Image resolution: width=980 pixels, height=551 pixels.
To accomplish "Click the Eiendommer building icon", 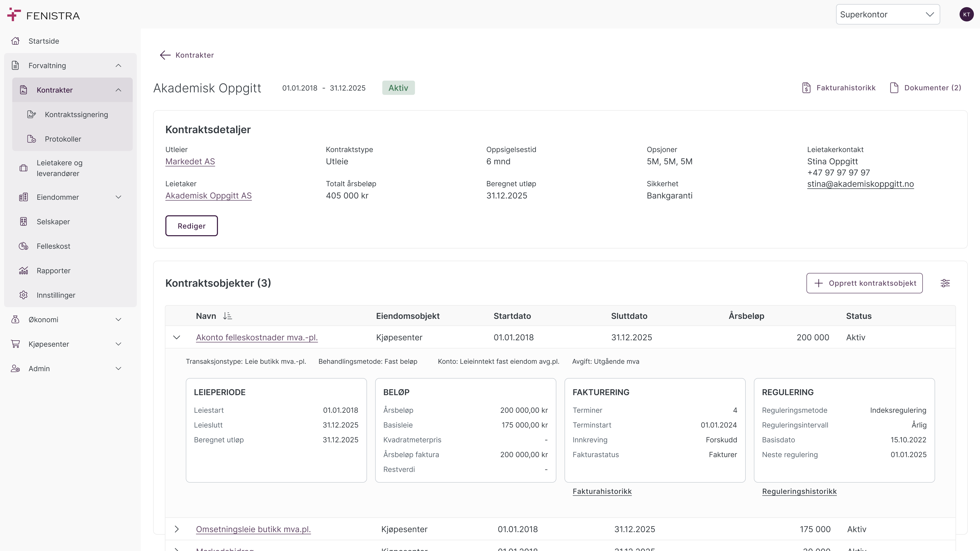I will click(23, 197).
